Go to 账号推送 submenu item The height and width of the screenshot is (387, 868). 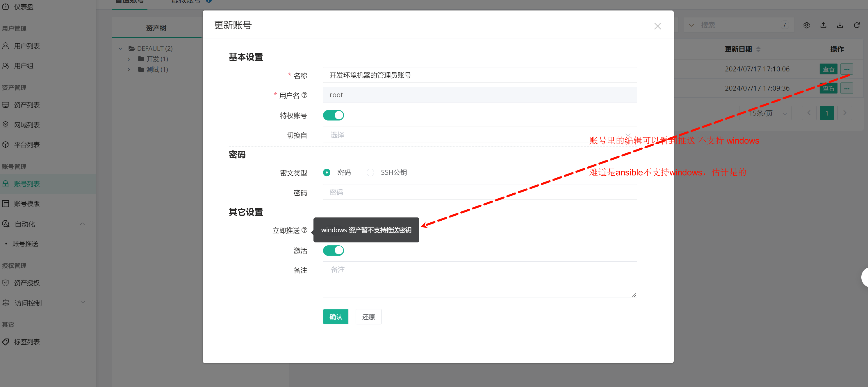point(25,244)
